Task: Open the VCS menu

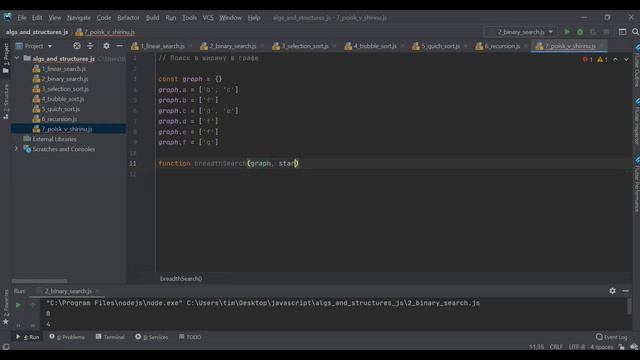Action: click(x=208, y=18)
